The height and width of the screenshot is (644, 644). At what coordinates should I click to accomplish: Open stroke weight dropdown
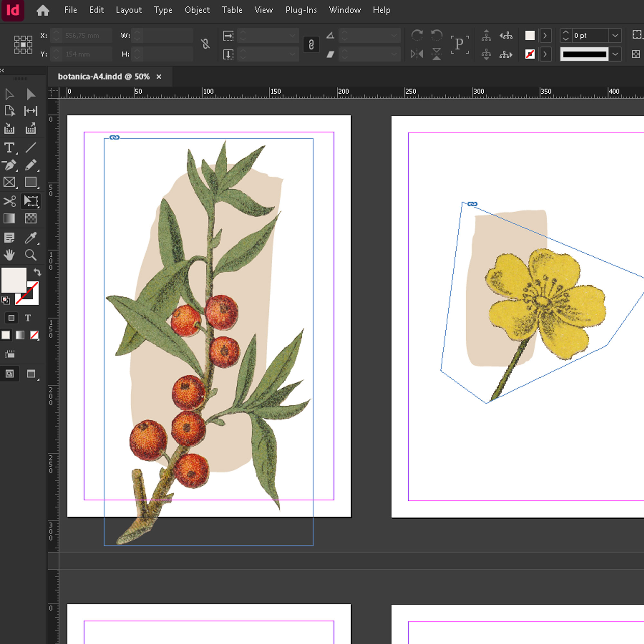615,35
